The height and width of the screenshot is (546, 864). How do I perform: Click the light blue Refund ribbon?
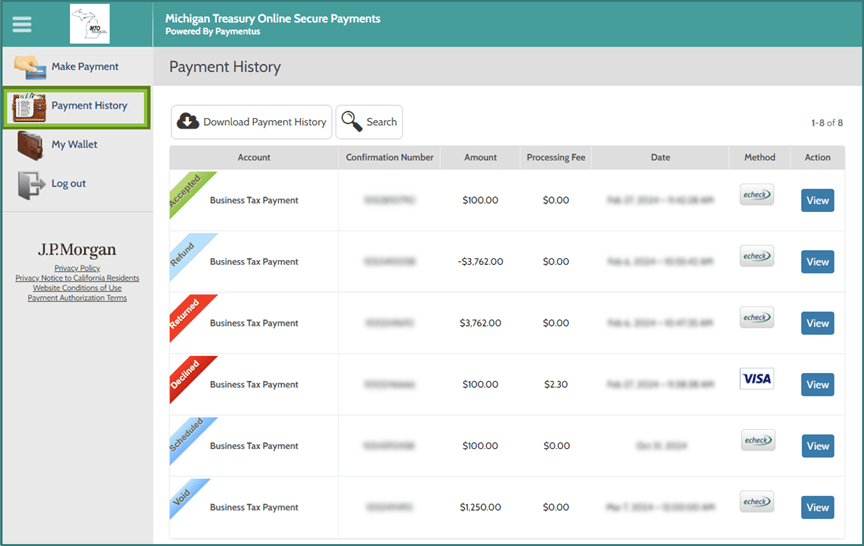click(185, 253)
